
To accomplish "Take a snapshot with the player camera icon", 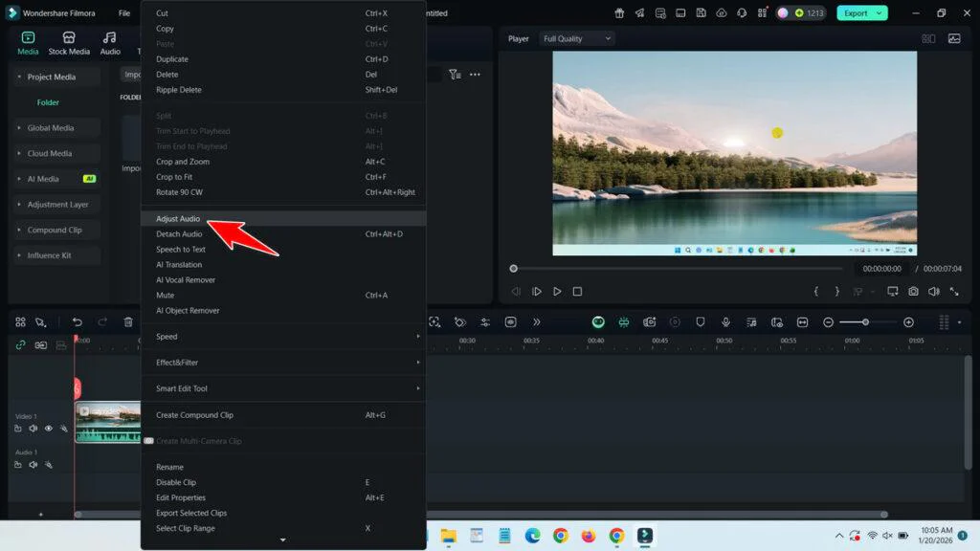I will click(914, 292).
